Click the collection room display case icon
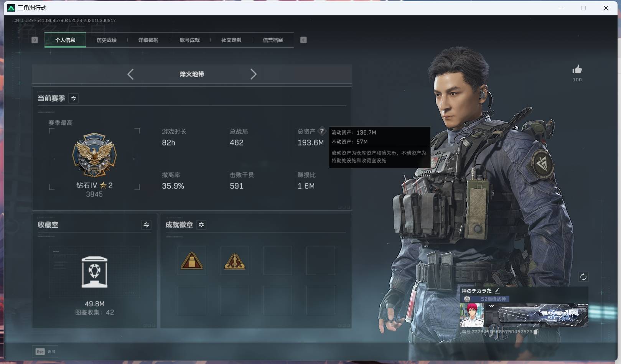The image size is (621, 364). [x=94, y=272]
